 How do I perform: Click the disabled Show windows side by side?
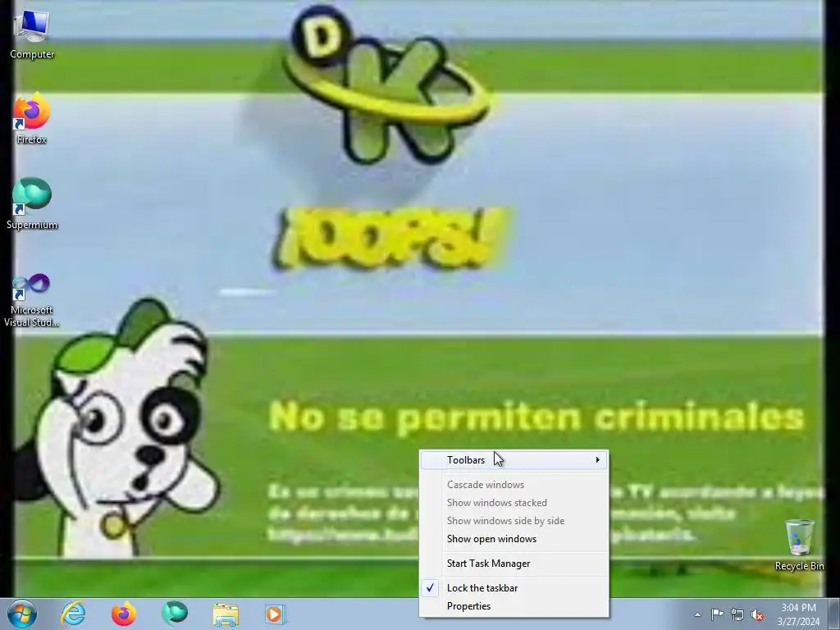(514, 521)
